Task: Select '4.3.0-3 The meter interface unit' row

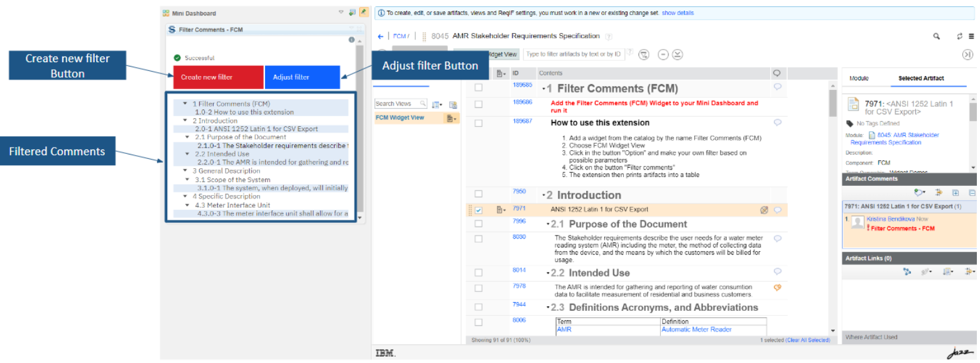Action: point(261,214)
